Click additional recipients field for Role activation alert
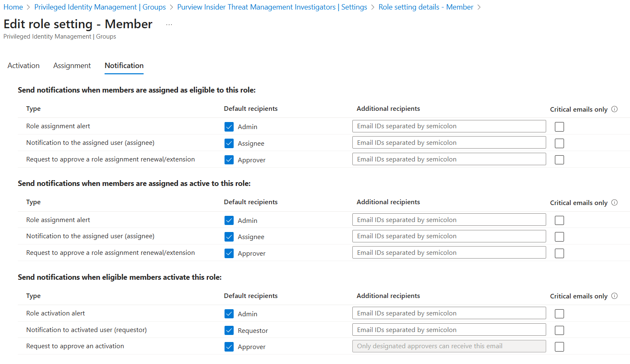630x364 pixels. [449, 313]
